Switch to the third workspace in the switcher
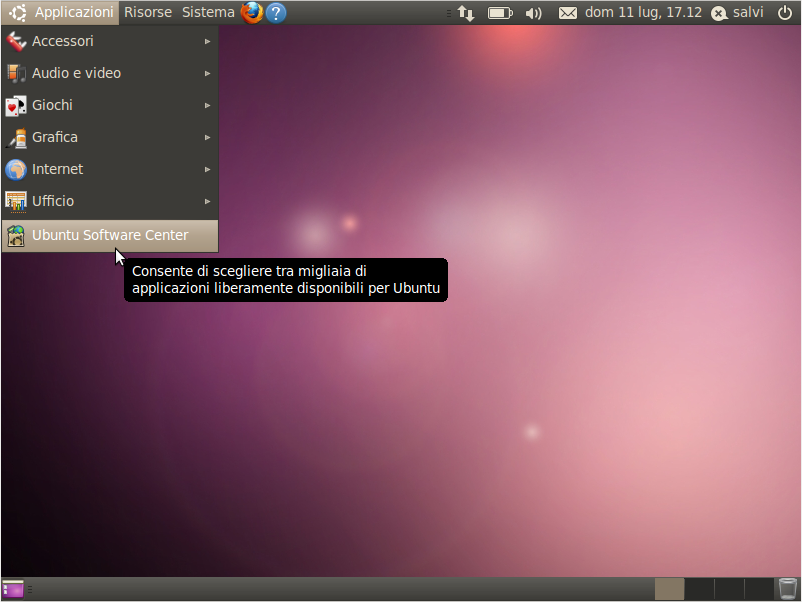 729,589
